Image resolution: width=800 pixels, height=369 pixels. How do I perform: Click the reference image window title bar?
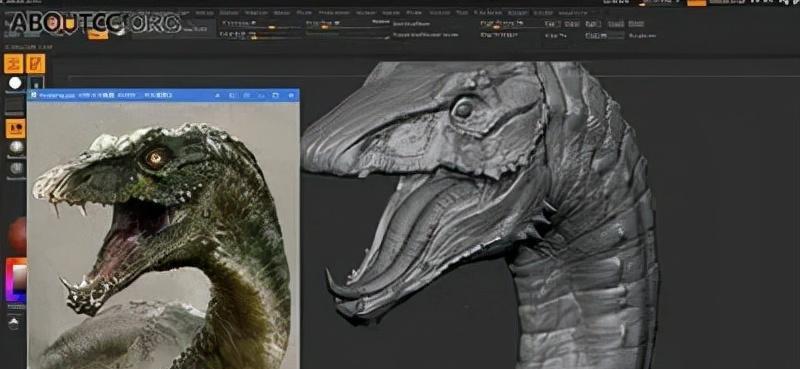163,95
